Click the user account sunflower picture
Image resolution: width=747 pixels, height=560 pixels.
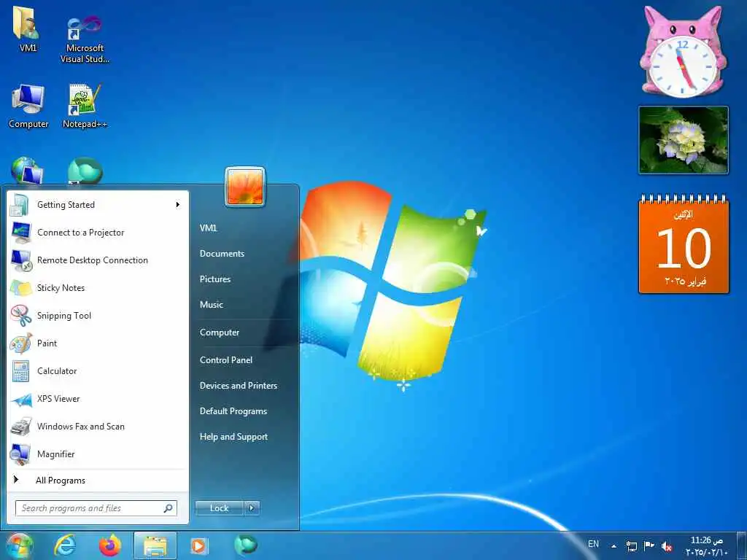click(245, 187)
